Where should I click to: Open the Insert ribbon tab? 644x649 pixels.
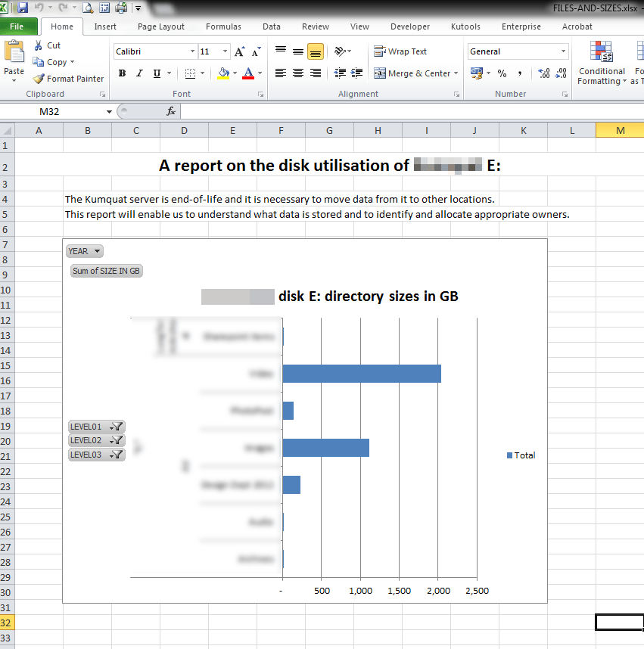click(x=105, y=26)
